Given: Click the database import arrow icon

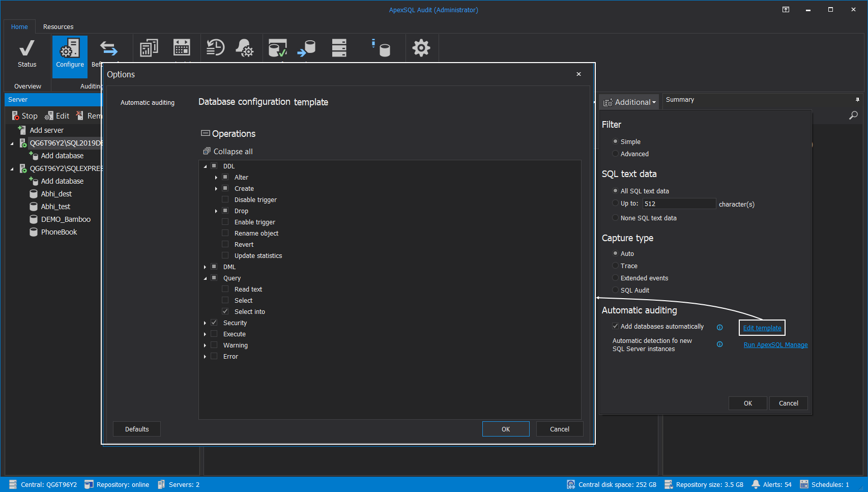Looking at the screenshot, I should [x=307, y=48].
